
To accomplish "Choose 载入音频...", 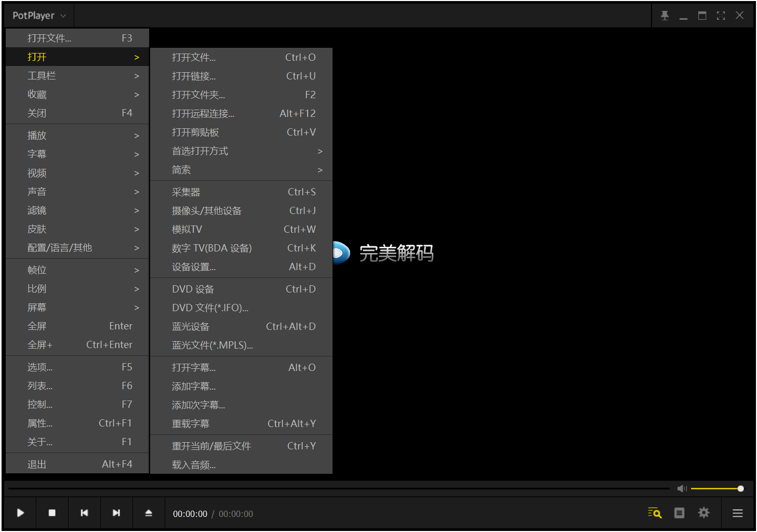I will click(x=241, y=465).
